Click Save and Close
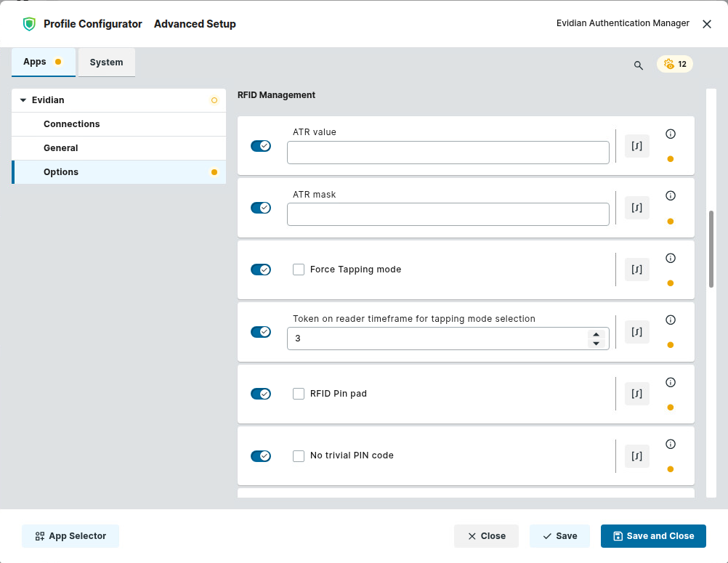This screenshot has height=563, width=728. (x=653, y=536)
